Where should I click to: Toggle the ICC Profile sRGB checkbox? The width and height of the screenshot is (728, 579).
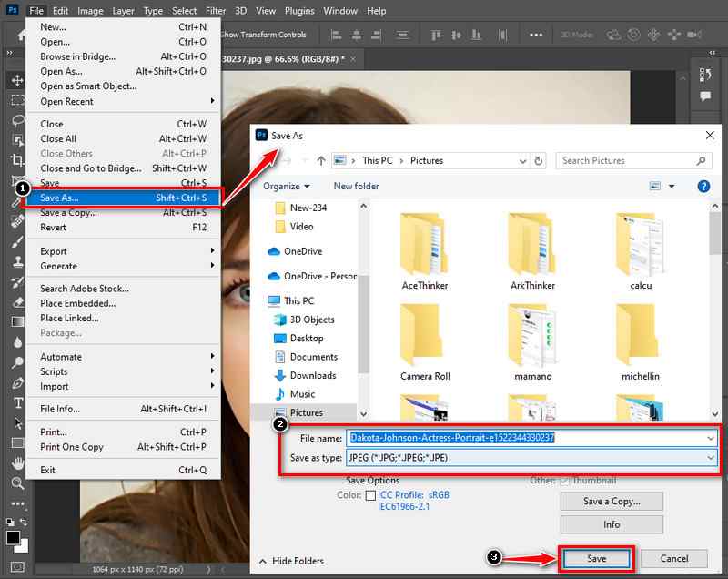pyautogui.click(x=370, y=495)
